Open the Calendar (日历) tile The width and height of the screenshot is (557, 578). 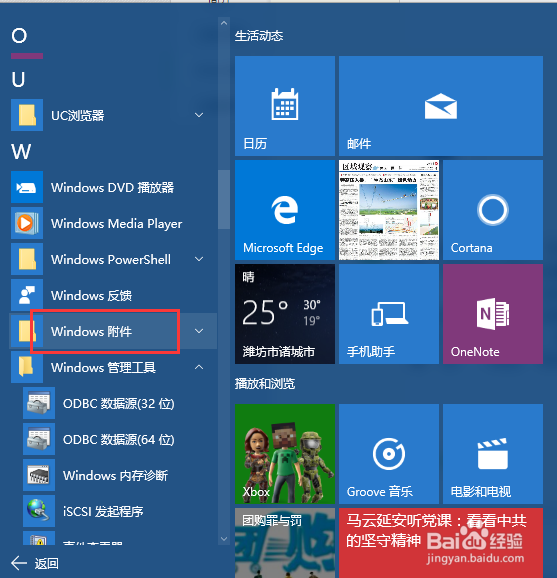(285, 106)
